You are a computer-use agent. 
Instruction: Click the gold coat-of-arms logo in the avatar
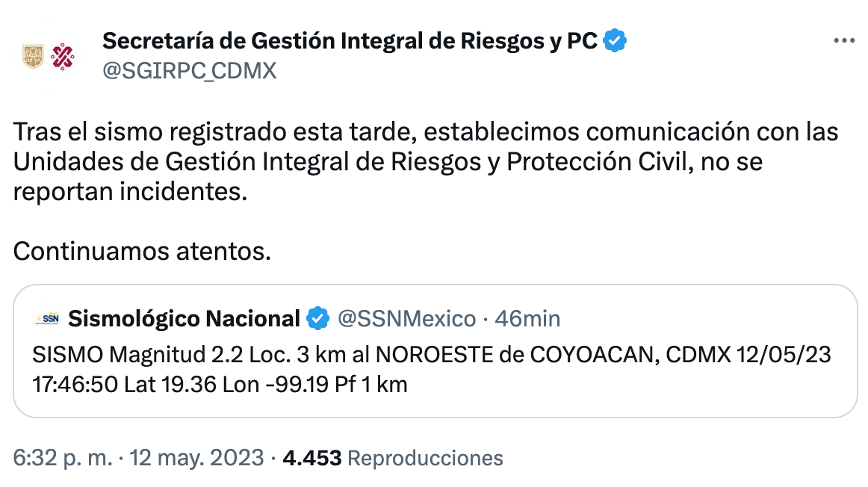click(35, 56)
